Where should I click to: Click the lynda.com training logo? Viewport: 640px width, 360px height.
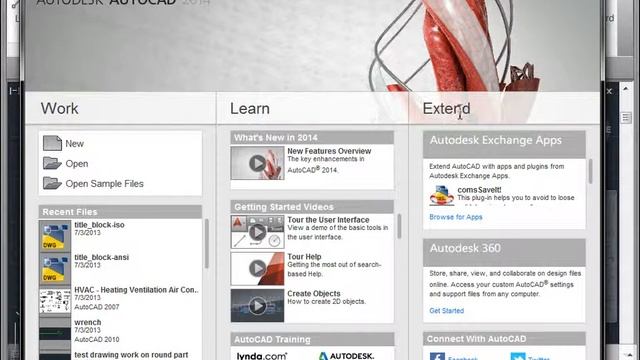coord(262,356)
